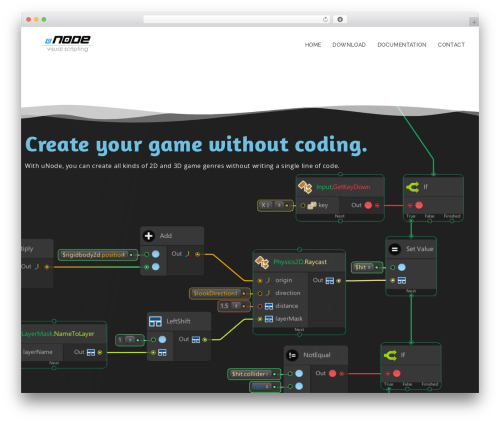
Task: Click the layerName input label
Action: coord(37,352)
